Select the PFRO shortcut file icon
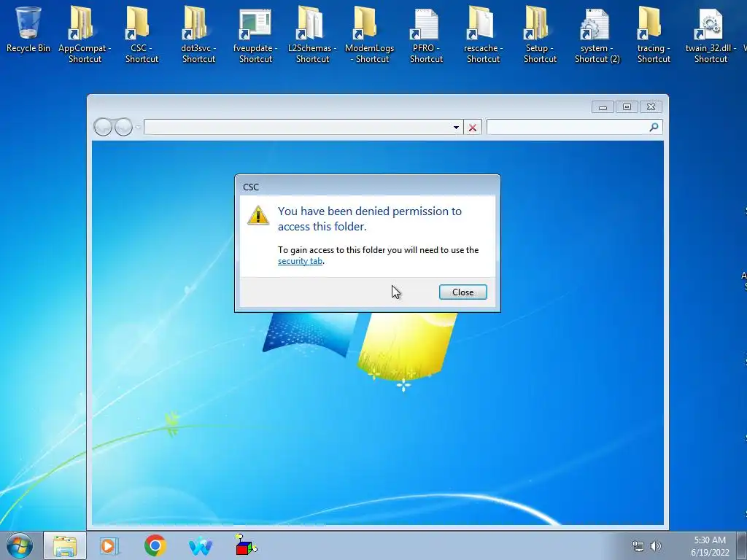Image resolution: width=747 pixels, height=560 pixels. (x=424, y=24)
